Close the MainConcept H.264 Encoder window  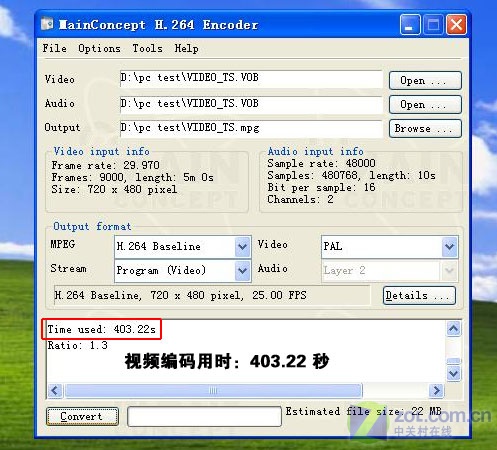[x=456, y=25]
